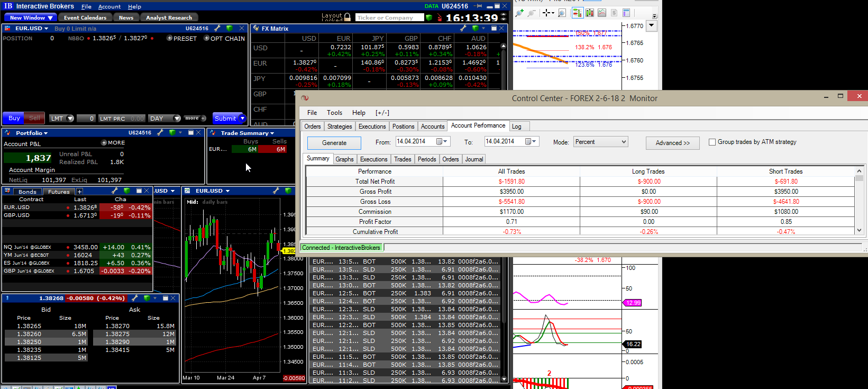Expand the New Window dropdown
The width and height of the screenshot is (868, 389).
(31, 17)
